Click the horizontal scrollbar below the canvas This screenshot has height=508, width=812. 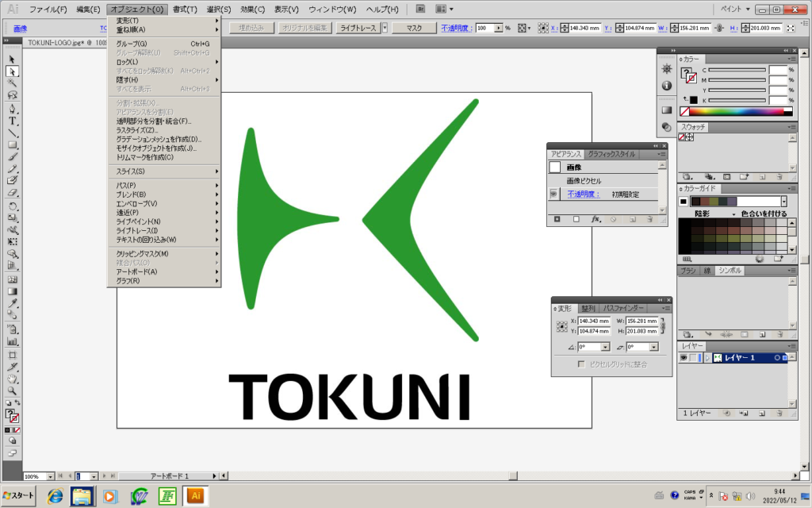tap(511, 476)
